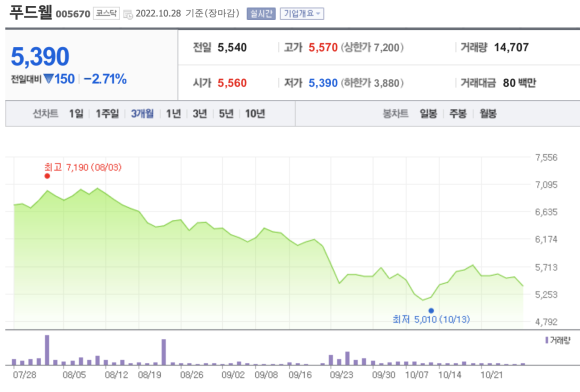Click the 고가 value 5,570

click(x=323, y=47)
